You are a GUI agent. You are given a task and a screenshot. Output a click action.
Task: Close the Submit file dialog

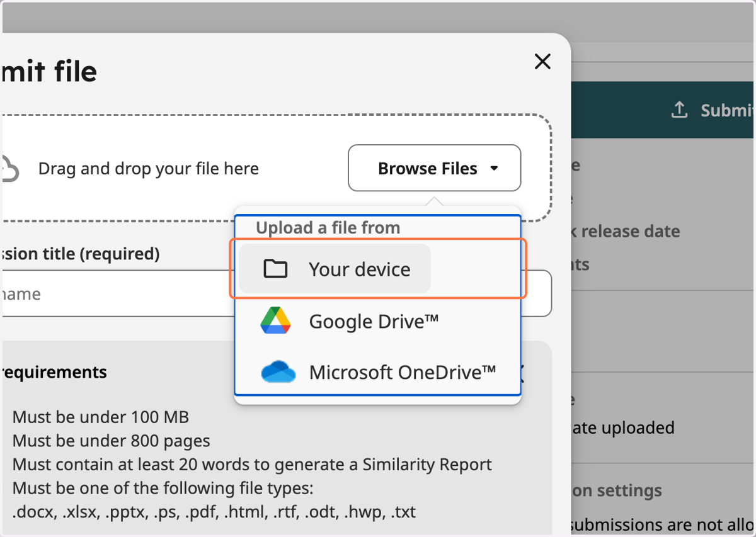pos(542,61)
